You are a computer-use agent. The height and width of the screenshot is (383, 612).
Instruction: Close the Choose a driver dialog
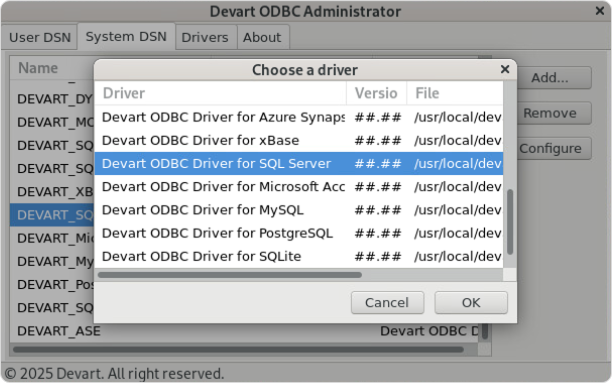pos(505,69)
